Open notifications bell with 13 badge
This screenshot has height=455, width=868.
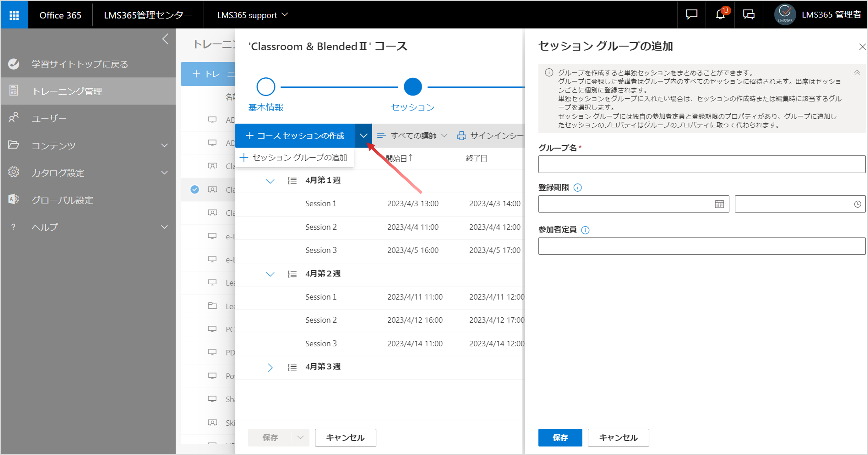720,14
